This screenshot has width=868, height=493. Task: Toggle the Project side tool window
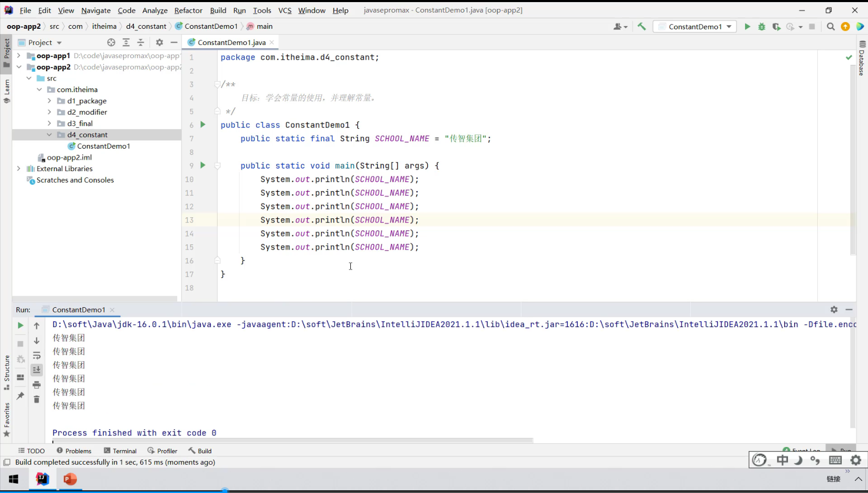pyautogui.click(x=6, y=53)
